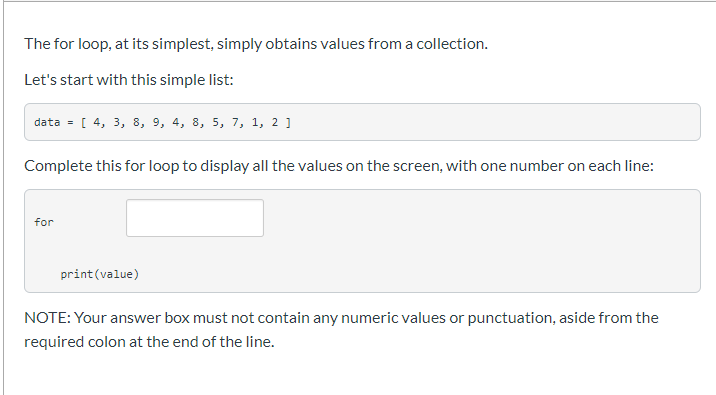Click the opening square bracket of the list
The height and width of the screenshot is (395, 716).
[x=84, y=122]
